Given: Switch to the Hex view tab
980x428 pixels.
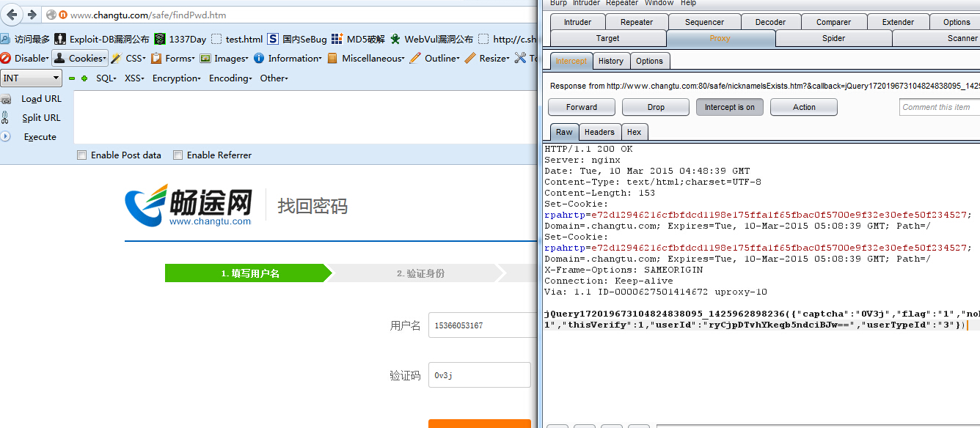Looking at the screenshot, I should click(x=634, y=132).
